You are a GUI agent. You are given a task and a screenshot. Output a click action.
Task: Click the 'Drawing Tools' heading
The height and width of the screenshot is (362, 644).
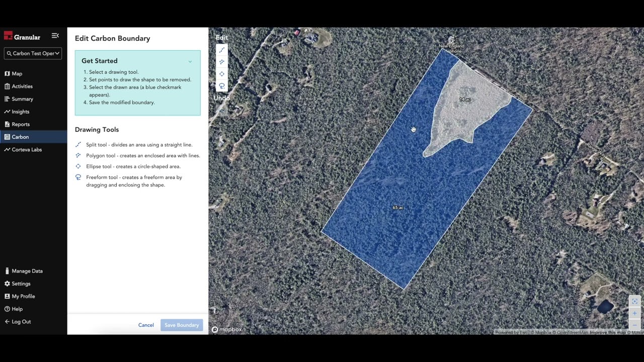click(97, 129)
